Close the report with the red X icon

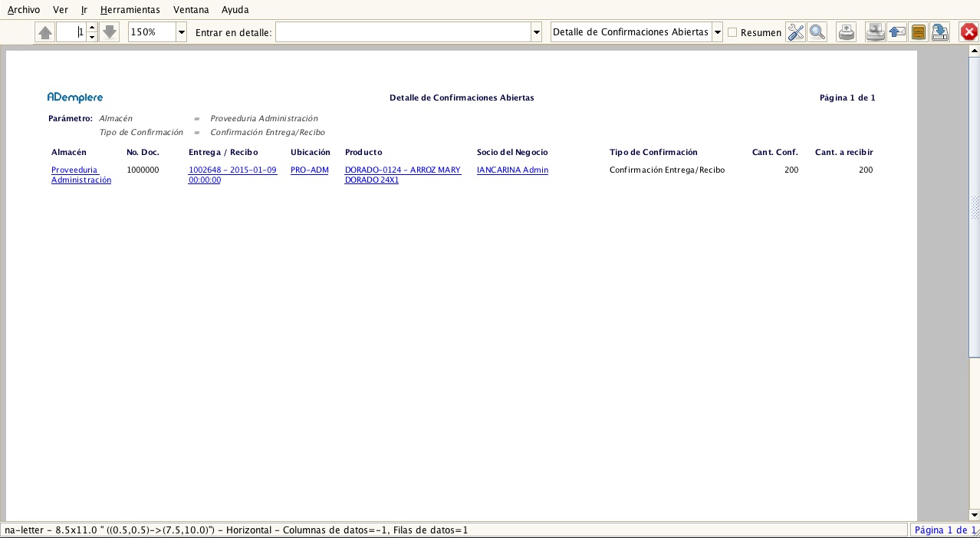click(x=969, y=32)
